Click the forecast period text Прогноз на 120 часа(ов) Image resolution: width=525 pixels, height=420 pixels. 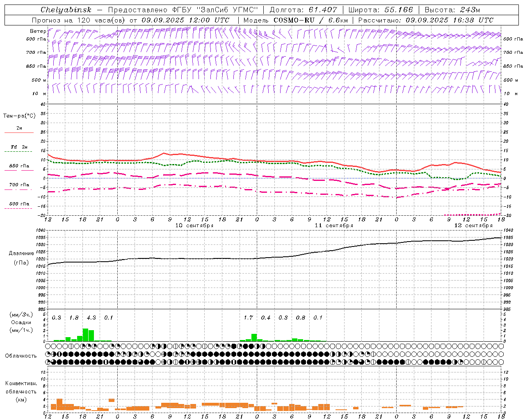(79, 20)
